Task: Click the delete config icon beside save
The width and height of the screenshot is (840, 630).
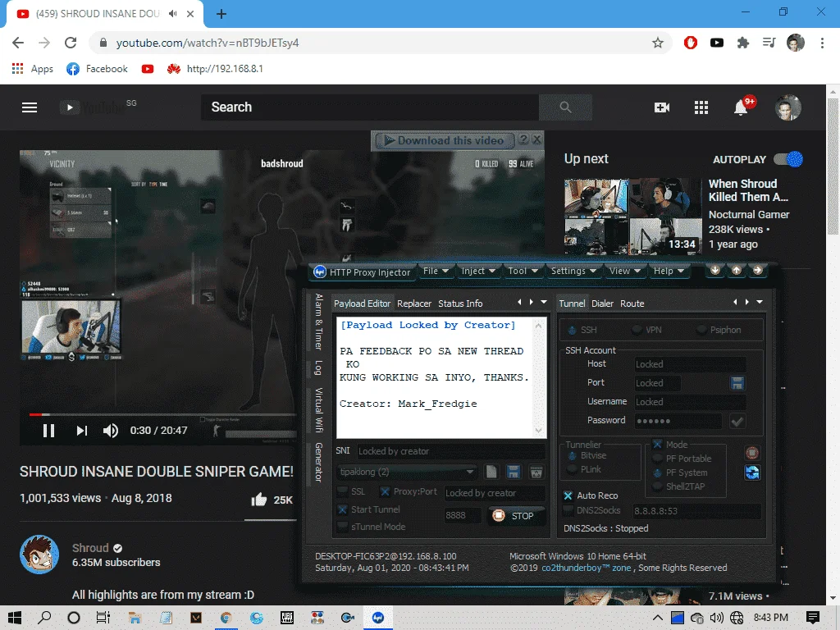Action: point(536,472)
